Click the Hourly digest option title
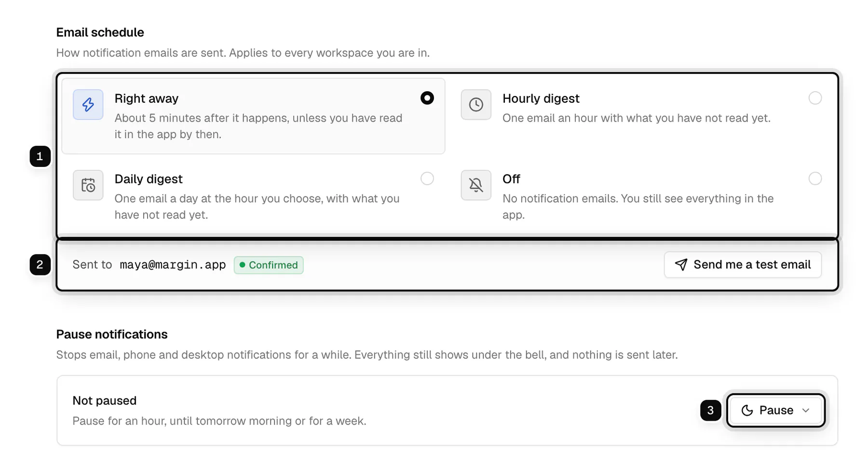The width and height of the screenshot is (868, 469). point(541,98)
